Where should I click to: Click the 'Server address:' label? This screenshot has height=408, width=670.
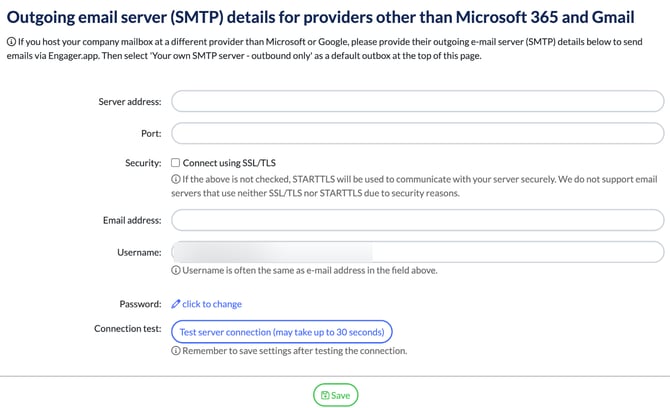point(130,102)
